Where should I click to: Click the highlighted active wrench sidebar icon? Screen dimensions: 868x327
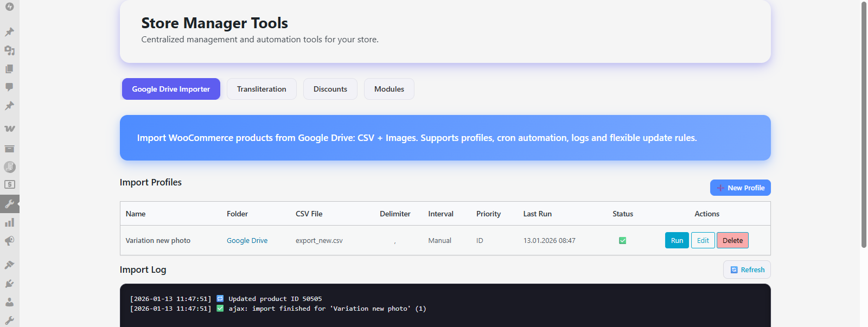[x=9, y=204]
